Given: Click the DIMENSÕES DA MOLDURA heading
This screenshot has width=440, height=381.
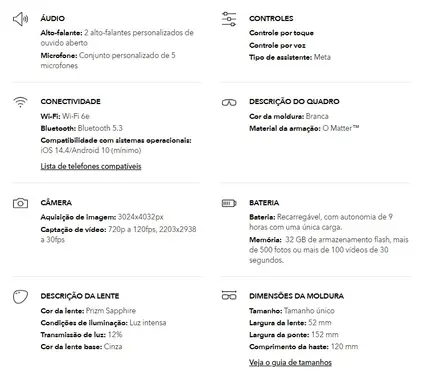Looking at the screenshot, I should pos(296,296).
